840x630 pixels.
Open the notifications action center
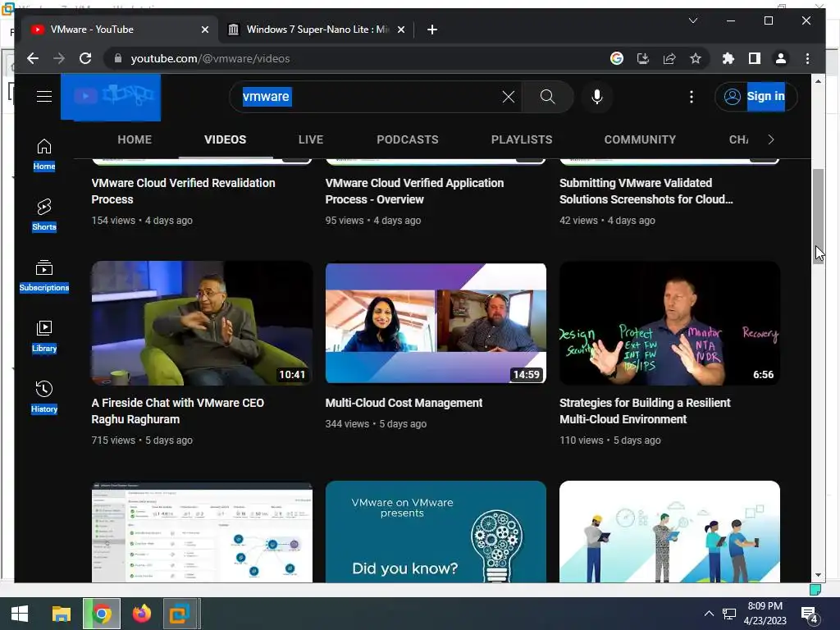[x=809, y=614]
